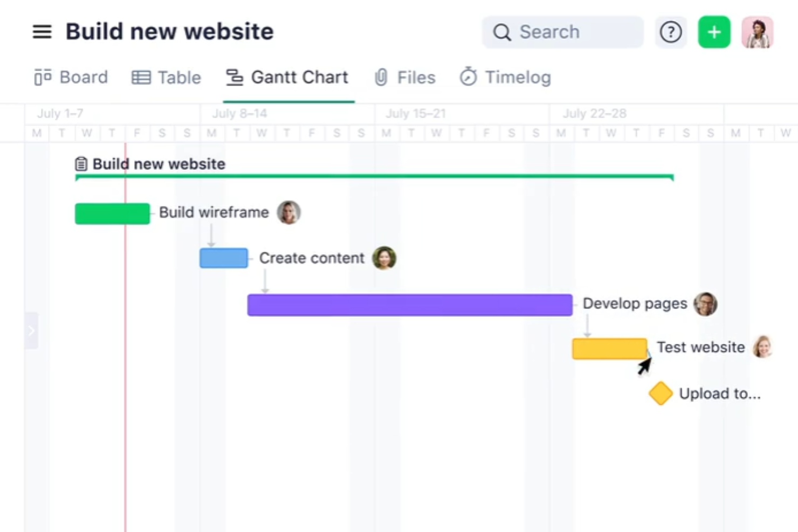Switch to the Table tab
The image size is (798, 532).
point(167,78)
